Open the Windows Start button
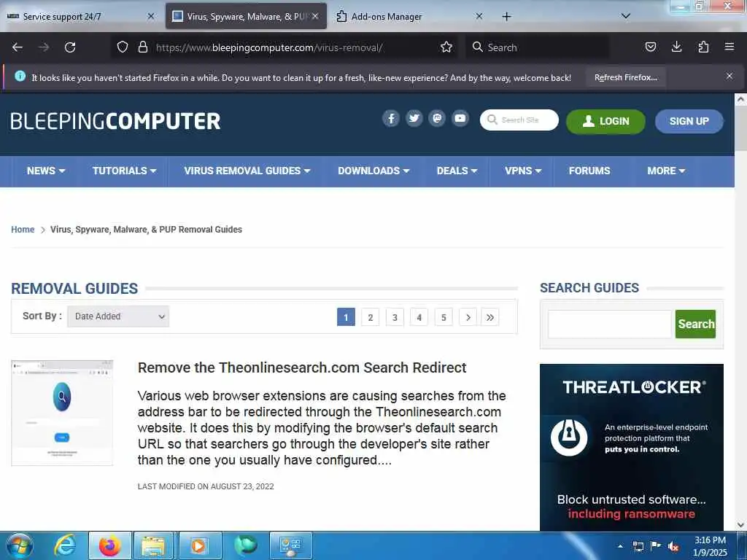The width and height of the screenshot is (747, 560). pos(19,545)
